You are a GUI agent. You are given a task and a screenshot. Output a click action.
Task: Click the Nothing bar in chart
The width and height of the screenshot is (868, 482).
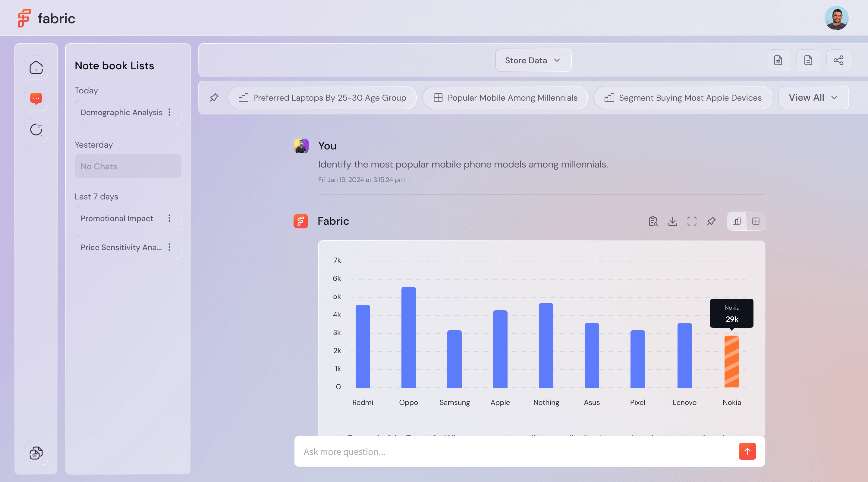click(546, 346)
